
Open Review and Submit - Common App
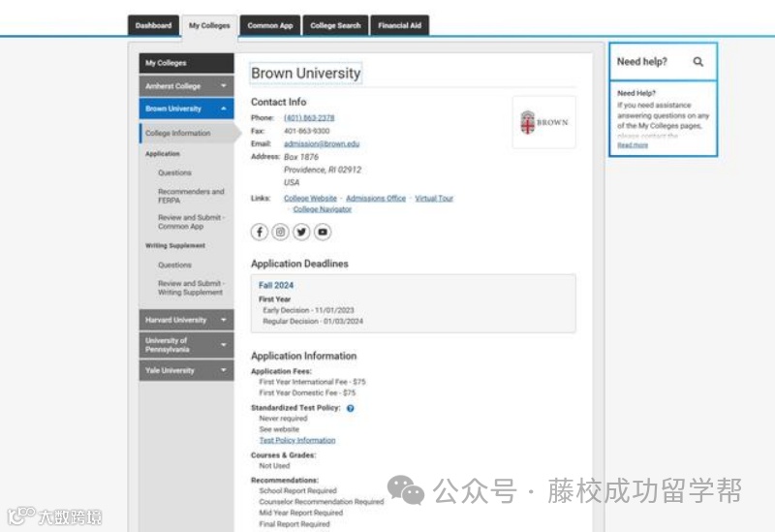tap(191, 222)
